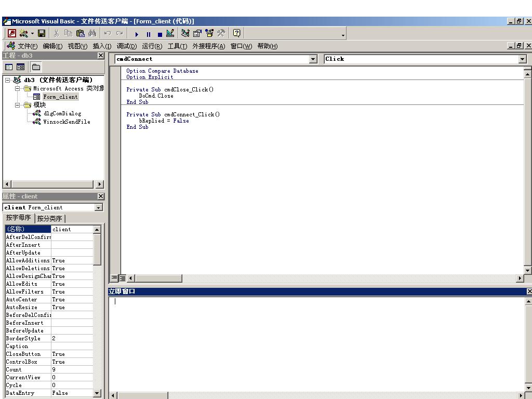
Task: Select the WinsockSendFile module
Action: tap(66, 122)
